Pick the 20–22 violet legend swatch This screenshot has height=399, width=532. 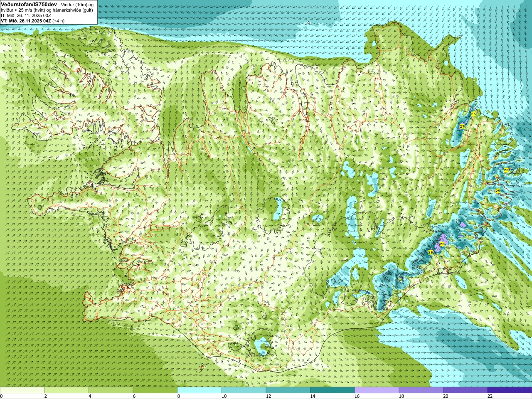[x=465, y=390]
